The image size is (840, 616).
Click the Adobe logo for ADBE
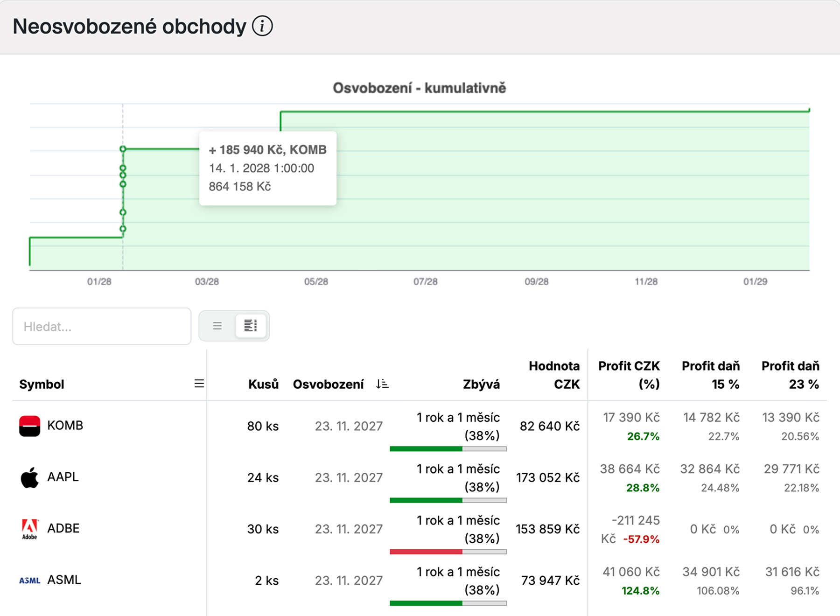click(x=29, y=529)
